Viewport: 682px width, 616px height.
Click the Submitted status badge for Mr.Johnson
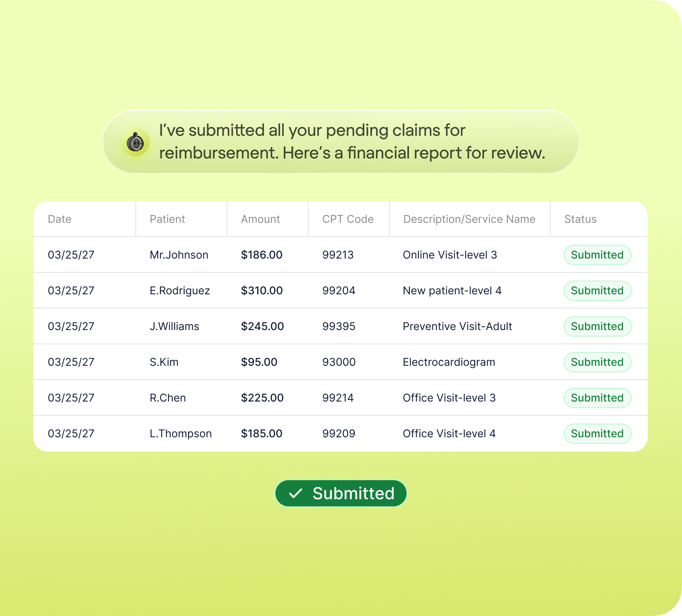pos(597,255)
